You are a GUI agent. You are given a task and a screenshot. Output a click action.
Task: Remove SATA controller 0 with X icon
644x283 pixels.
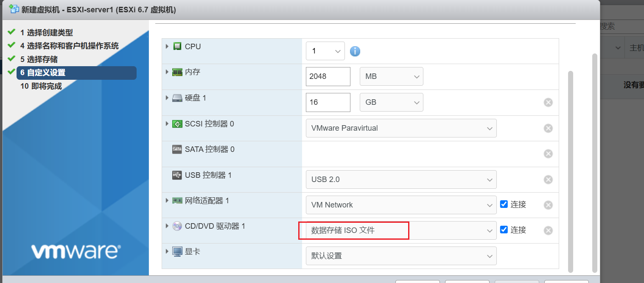(x=548, y=154)
